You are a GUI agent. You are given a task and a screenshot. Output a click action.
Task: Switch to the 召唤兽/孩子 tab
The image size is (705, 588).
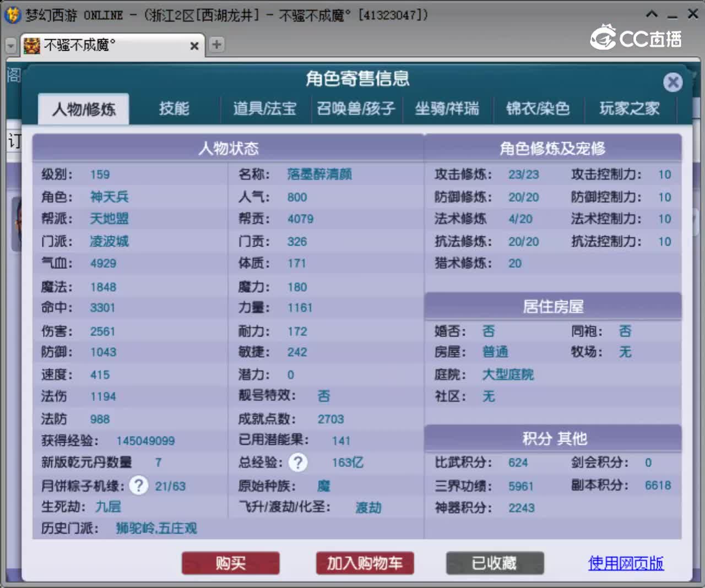[x=356, y=108]
